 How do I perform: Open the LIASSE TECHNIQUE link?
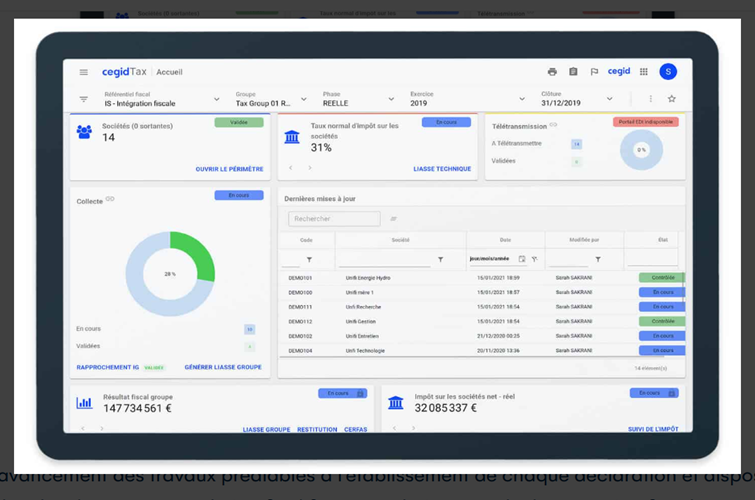442,169
